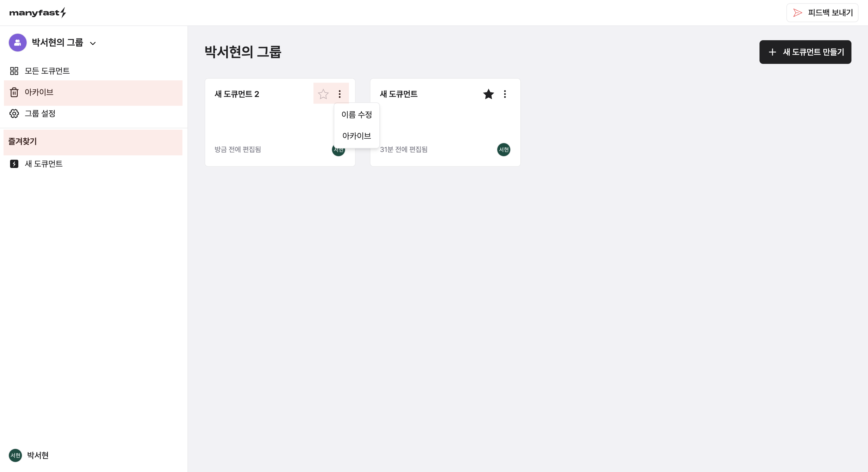Click the grid icon beside 모든 도큐먼트

(x=14, y=71)
